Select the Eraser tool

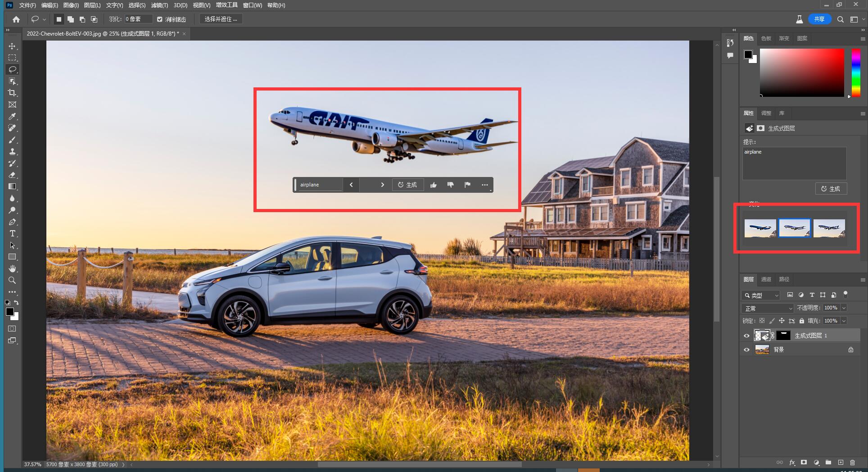(12, 175)
